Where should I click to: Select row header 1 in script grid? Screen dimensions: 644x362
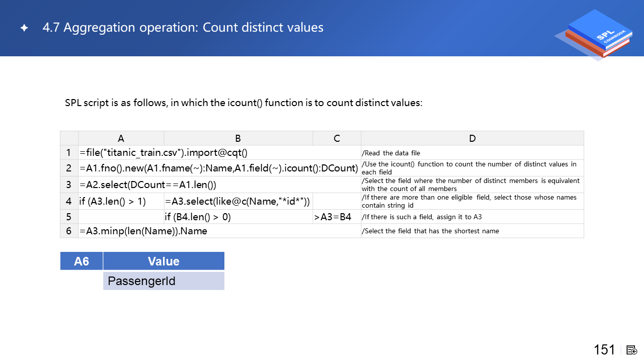point(69,152)
